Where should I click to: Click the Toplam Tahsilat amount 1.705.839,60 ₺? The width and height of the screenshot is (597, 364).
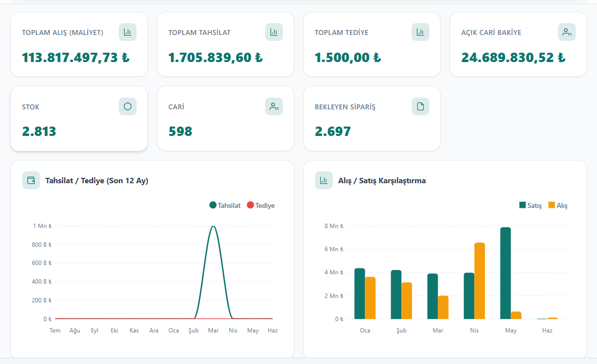pos(215,58)
